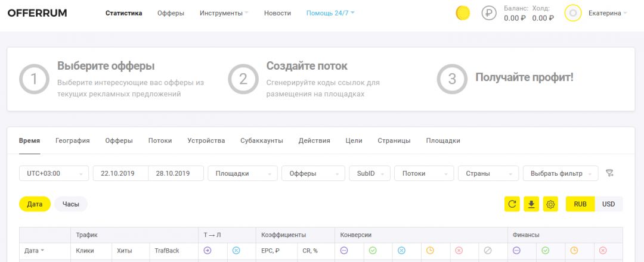Switch to the Устройства tab
Screen dimensions: 644x262
click(x=206, y=141)
